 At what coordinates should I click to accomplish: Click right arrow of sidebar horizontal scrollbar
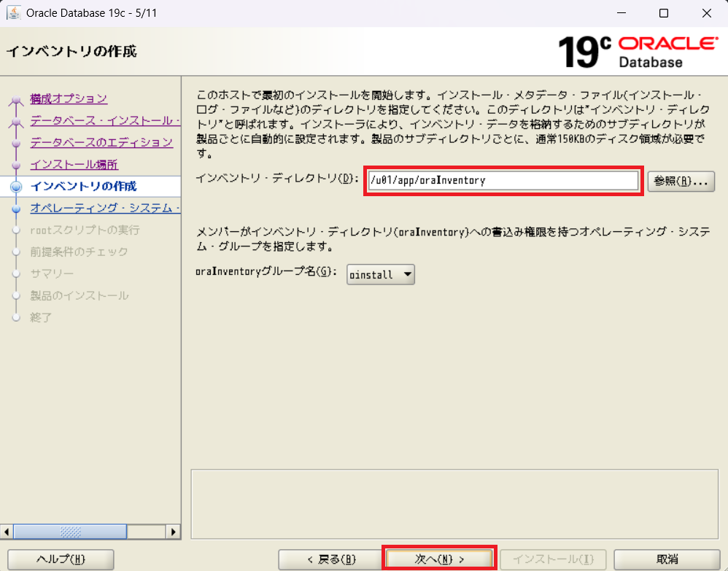coord(174,532)
